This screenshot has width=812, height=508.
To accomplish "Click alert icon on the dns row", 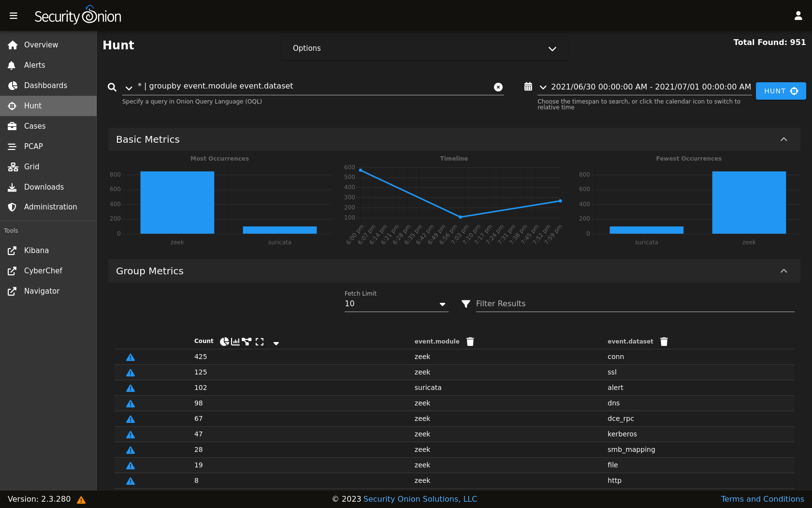I will (130, 403).
